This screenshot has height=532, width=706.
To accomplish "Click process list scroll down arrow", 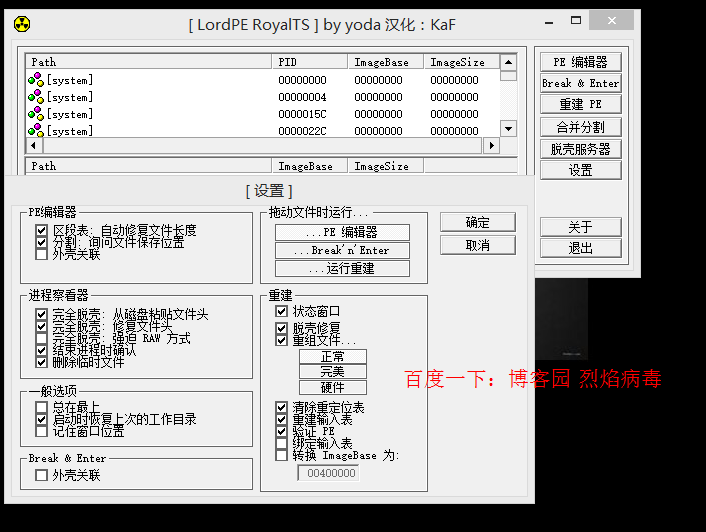I will 508,129.
